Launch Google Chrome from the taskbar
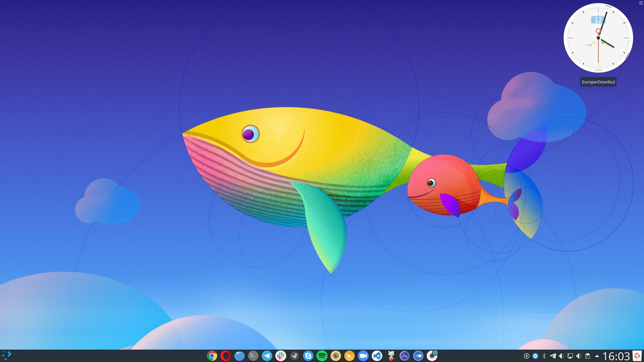Viewport: 644px width, 362px height. click(212, 356)
